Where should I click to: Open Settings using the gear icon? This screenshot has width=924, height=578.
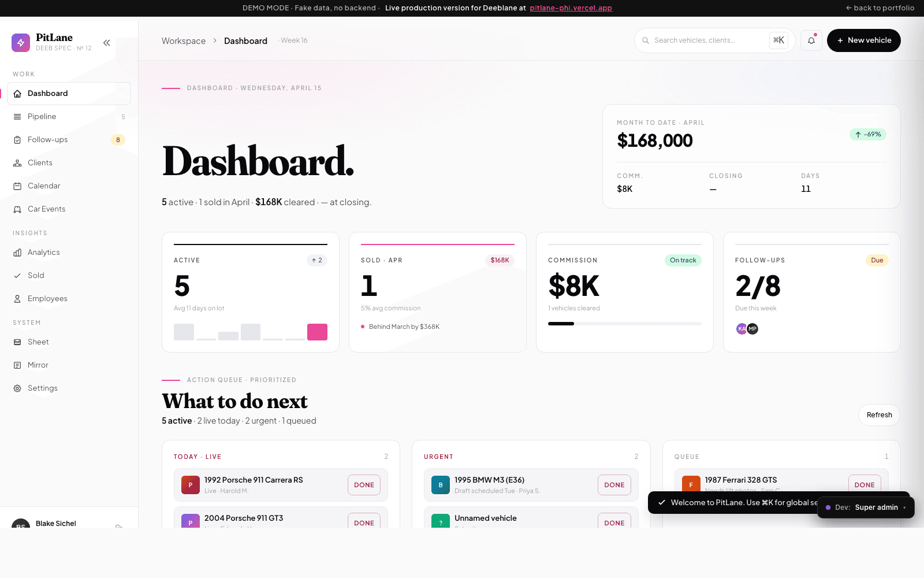(17, 388)
